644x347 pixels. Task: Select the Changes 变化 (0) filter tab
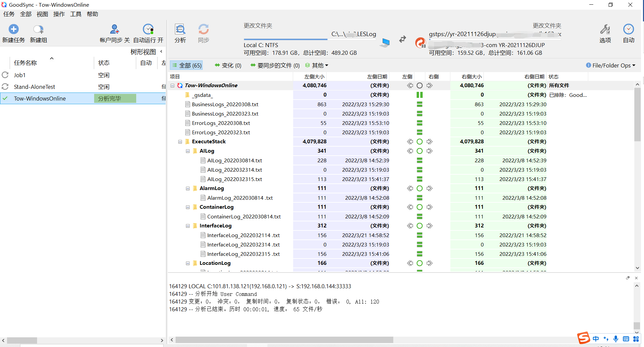coord(228,65)
